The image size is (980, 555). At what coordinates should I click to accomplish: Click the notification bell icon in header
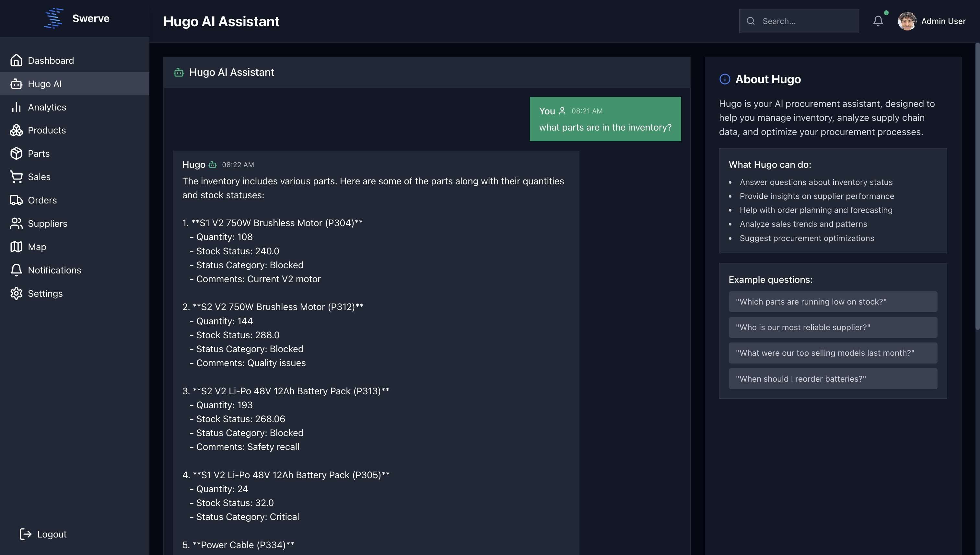pyautogui.click(x=878, y=21)
